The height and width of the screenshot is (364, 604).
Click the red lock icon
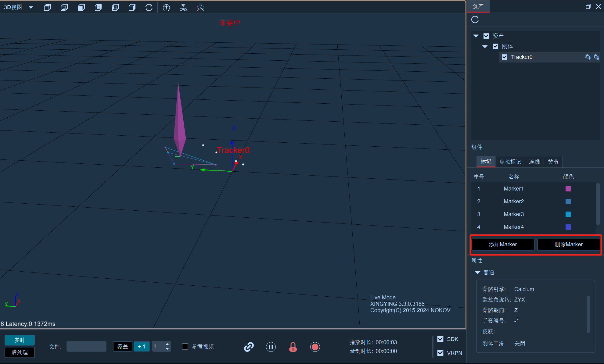[293, 347]
